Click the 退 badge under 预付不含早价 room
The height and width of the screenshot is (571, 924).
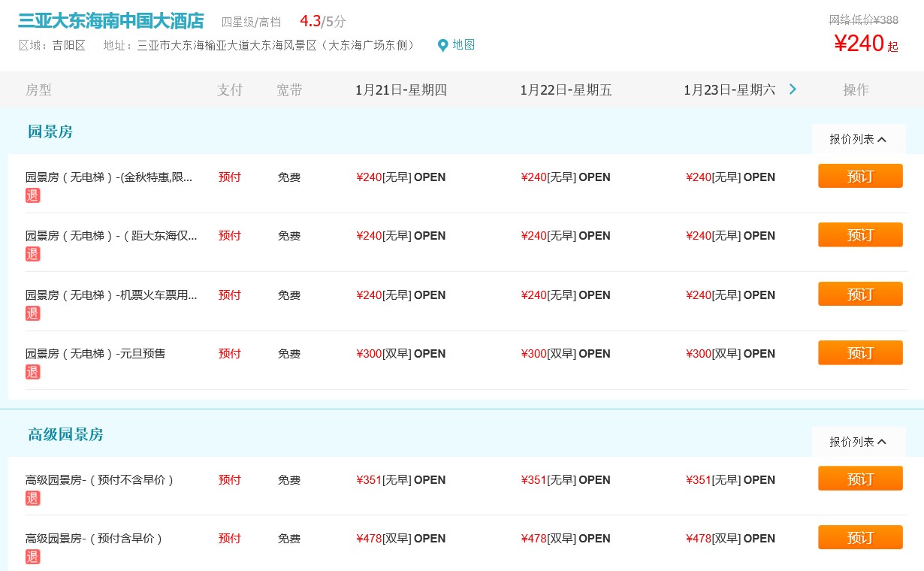[x=32, y=498]
